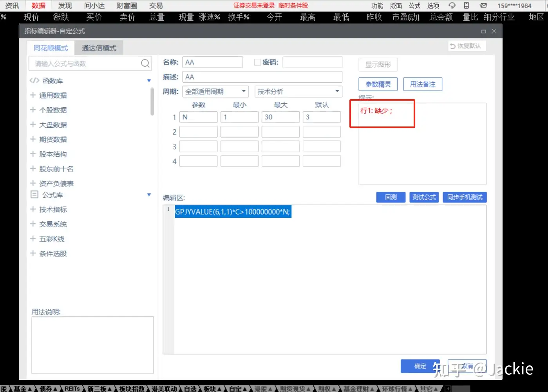
Task: Click the 159****1984 account label
Action: tap(514, 5)
